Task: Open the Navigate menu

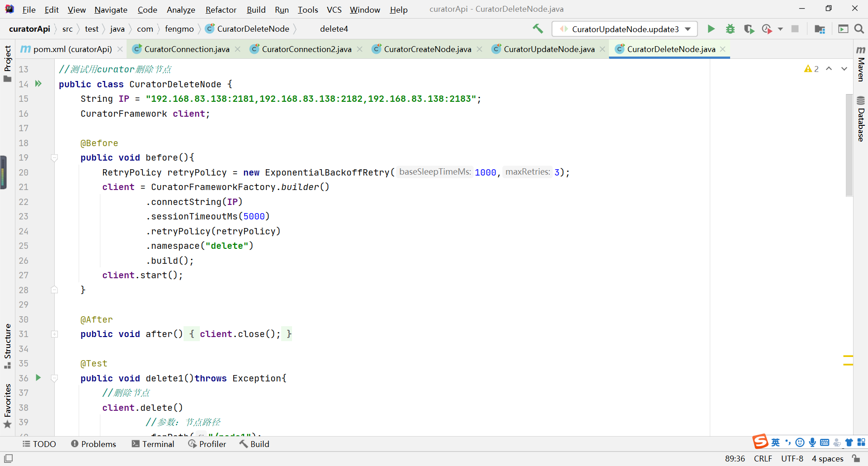Action: click(111, 10)
